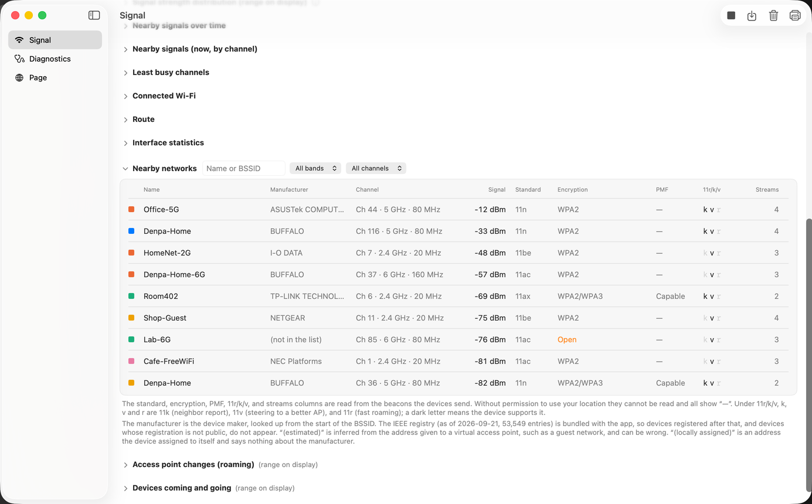Open the All channels dropdown
Screen dimensions: 812x504
click(x=376, y=168)
